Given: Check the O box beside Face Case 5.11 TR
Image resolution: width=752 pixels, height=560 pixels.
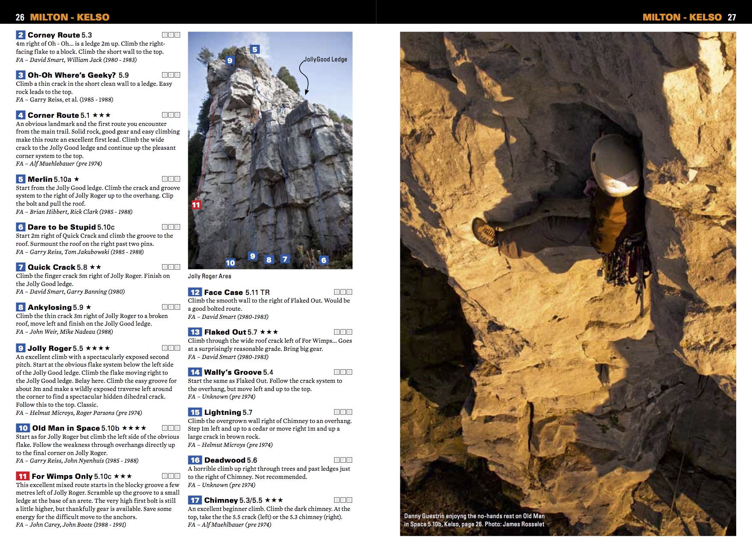Looking at the screenshot, I should (337, 292).
